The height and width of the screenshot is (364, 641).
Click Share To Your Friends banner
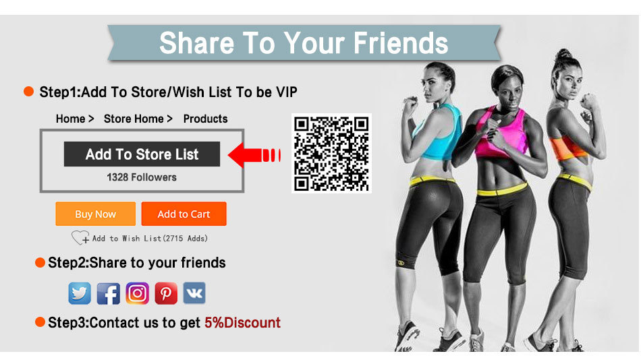304,43
